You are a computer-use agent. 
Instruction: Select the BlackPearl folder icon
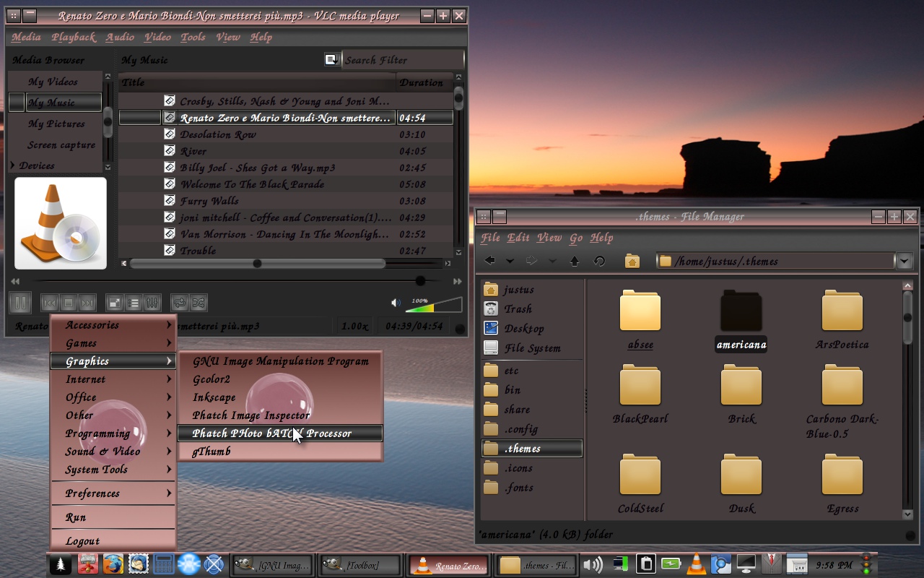tap(640, 384)
